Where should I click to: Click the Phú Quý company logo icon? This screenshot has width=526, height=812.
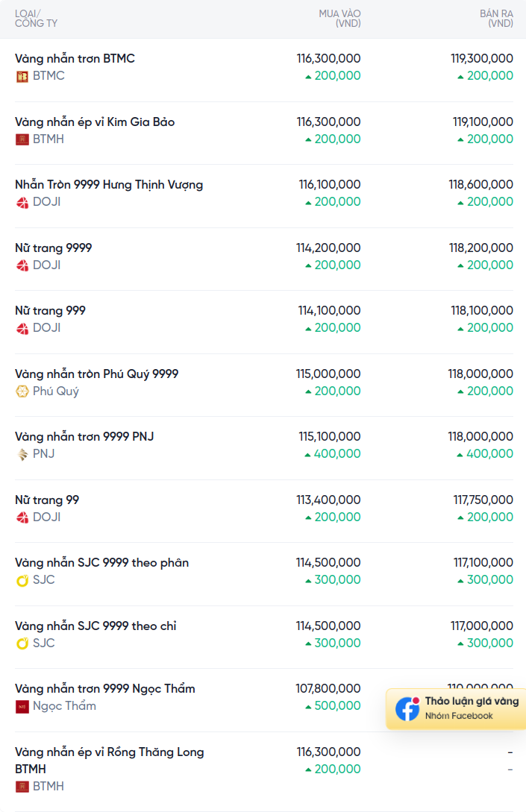(x=22, y=391)
